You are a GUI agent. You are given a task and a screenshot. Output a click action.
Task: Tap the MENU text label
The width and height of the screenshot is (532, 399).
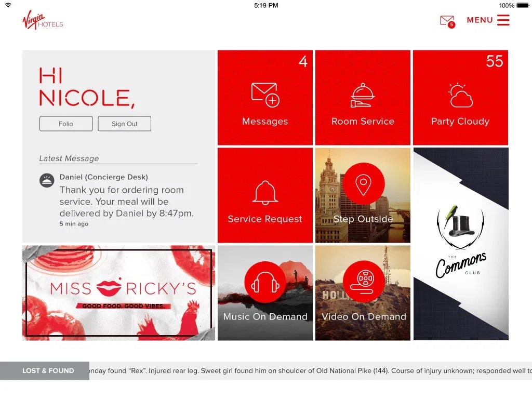[x=480, y=20]
